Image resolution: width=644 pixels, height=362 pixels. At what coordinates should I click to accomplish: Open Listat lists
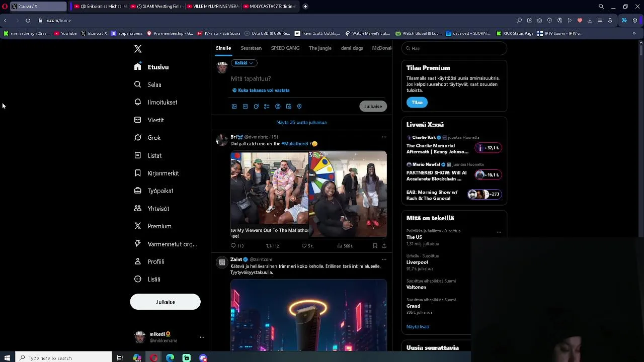148,155
